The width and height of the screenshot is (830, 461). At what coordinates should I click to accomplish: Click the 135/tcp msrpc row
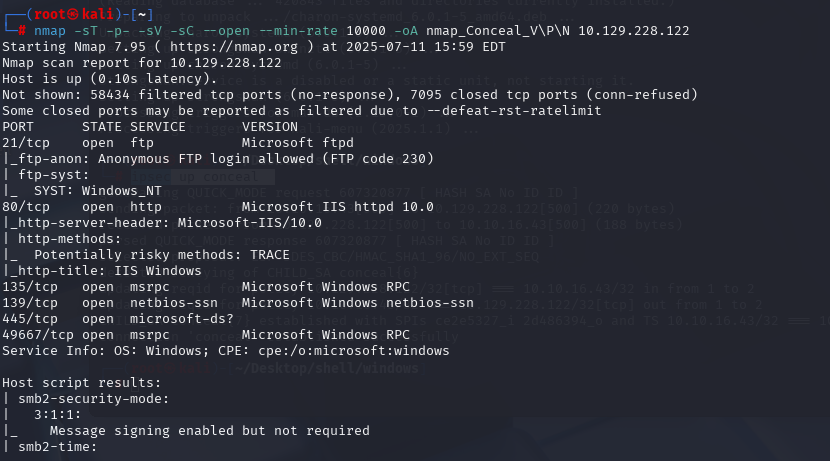206,287
